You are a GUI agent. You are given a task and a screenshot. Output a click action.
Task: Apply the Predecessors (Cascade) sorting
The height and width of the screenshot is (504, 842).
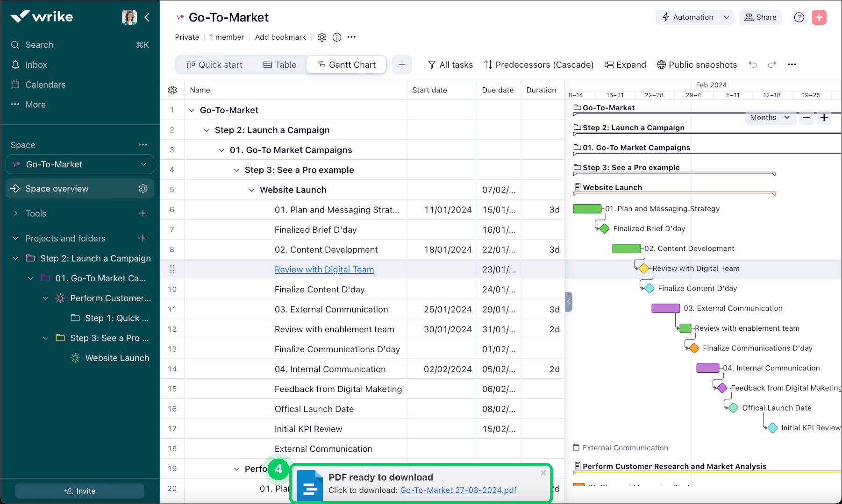pos(538,65)
